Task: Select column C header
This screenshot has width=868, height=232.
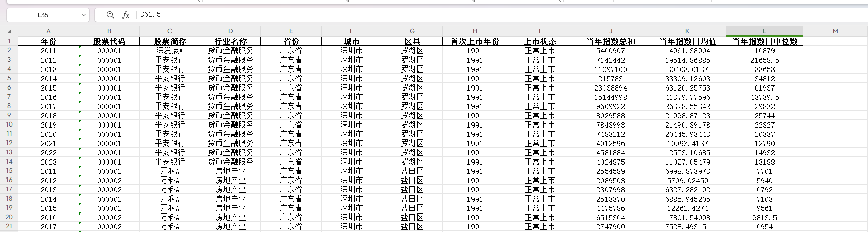Action: pos(170,31)
